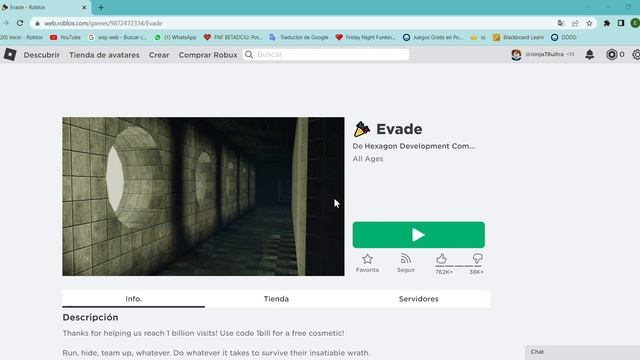640x360 pixels.
Task: Open the DDDD bookmark
Action: pyautogui.click(x=564, y=37)
